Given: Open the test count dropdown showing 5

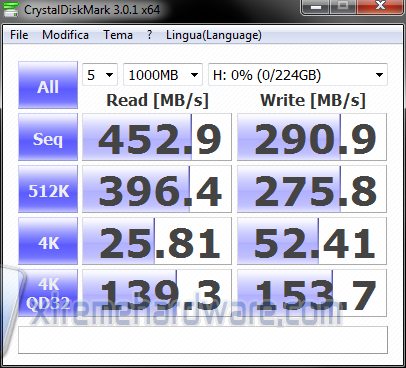Looking at the screenshot, I should (100, 75).
